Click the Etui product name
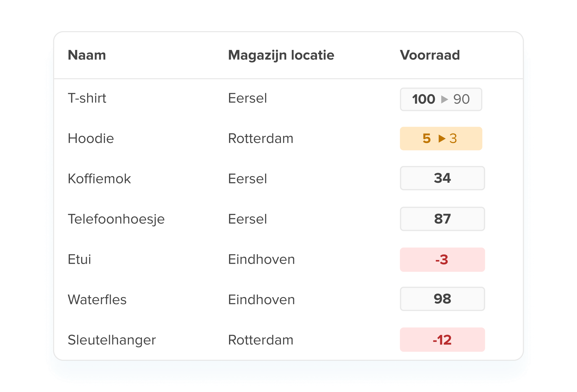The width and height of the screenshot is (577, 392). coord(79,259)
